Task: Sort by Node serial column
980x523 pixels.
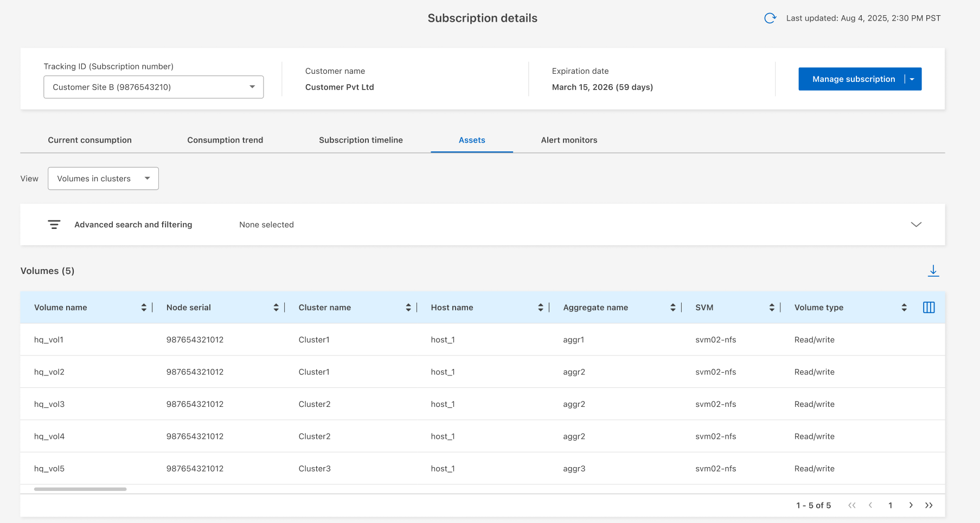Action: point(276,308)
